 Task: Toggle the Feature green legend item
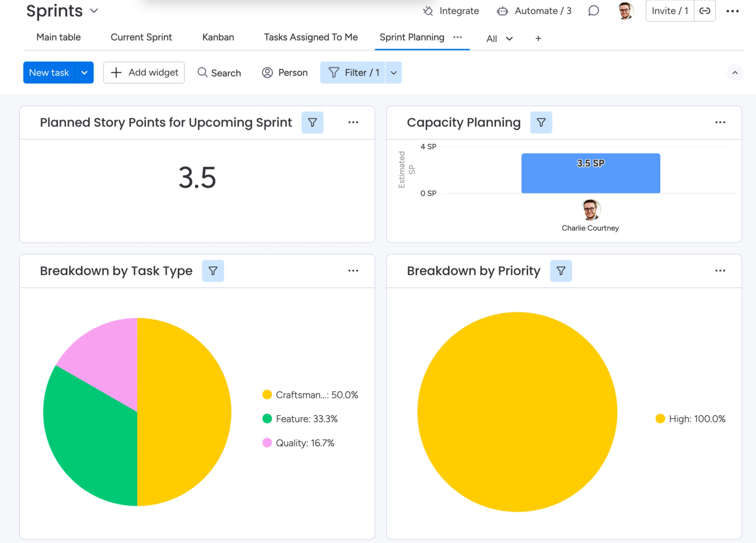[300, 419]
